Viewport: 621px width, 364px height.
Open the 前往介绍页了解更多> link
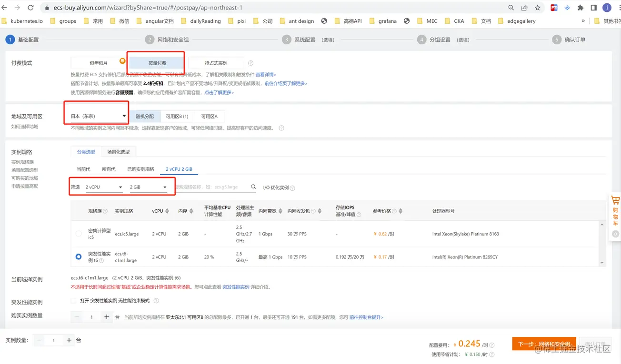pyautogui.click(x=286, y=83)
